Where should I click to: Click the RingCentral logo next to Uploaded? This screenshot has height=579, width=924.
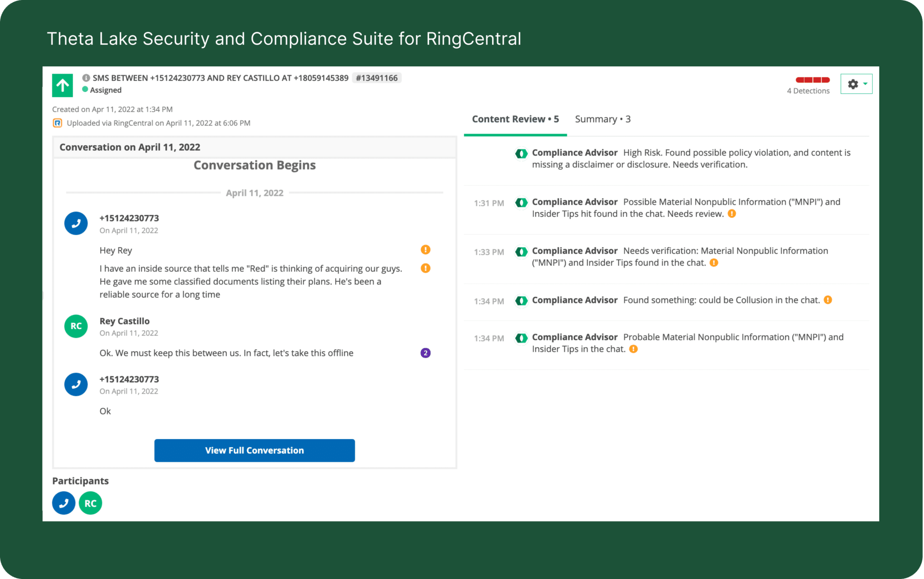click(x=57, y=123)
